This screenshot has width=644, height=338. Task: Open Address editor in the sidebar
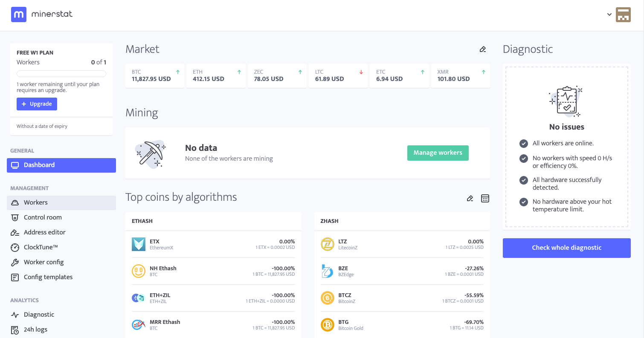[61, 233]
